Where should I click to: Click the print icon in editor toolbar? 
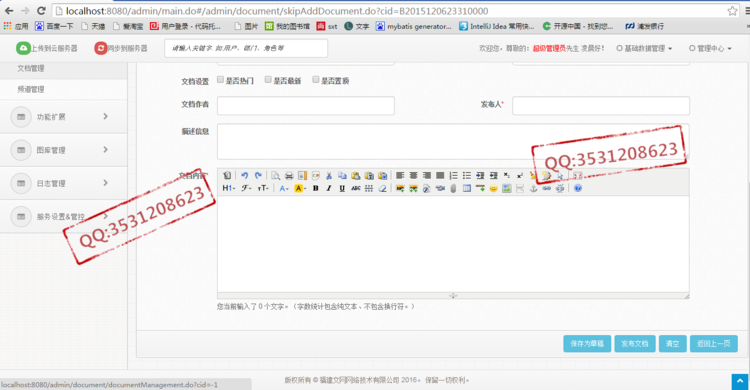pos(289,176)
